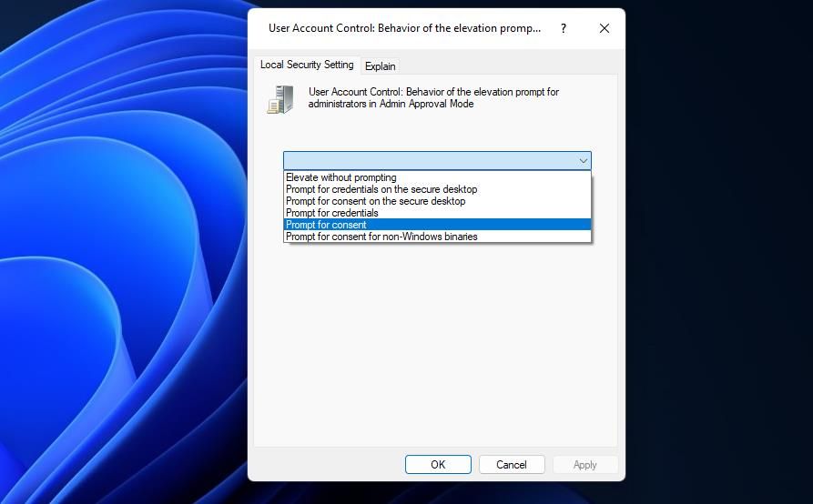Open help with the question mark icon
The height and width of the screenshot is (504, 813).
563,28
